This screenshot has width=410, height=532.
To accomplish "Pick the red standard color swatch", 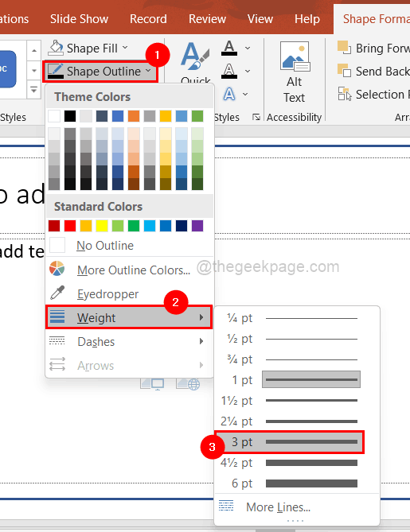I will (x=70, y=226).
